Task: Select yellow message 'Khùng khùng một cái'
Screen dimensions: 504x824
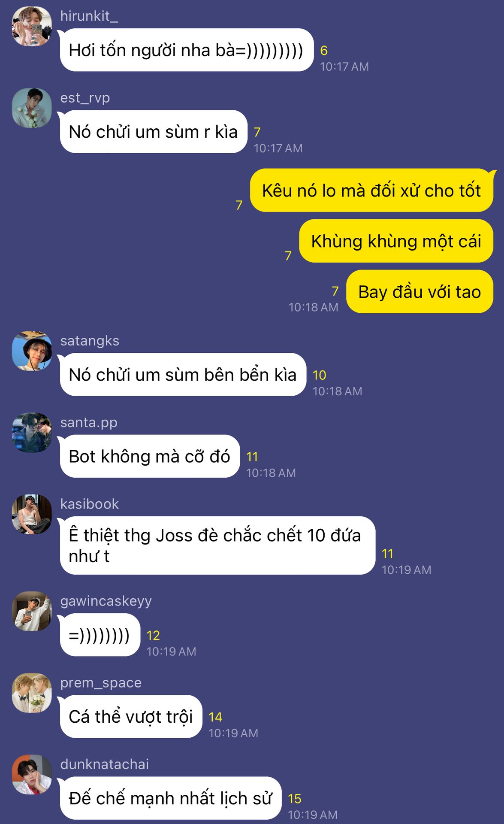Action: (x=396, y=241)
